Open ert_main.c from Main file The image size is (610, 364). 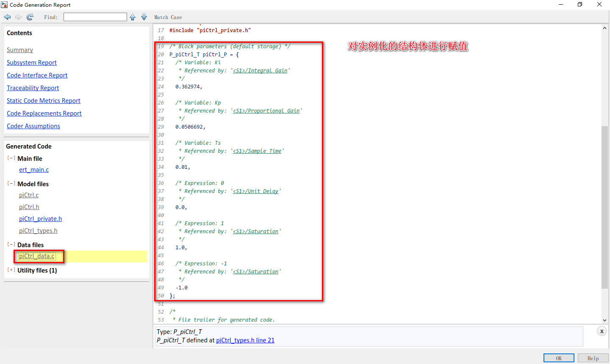coord(34,169)
